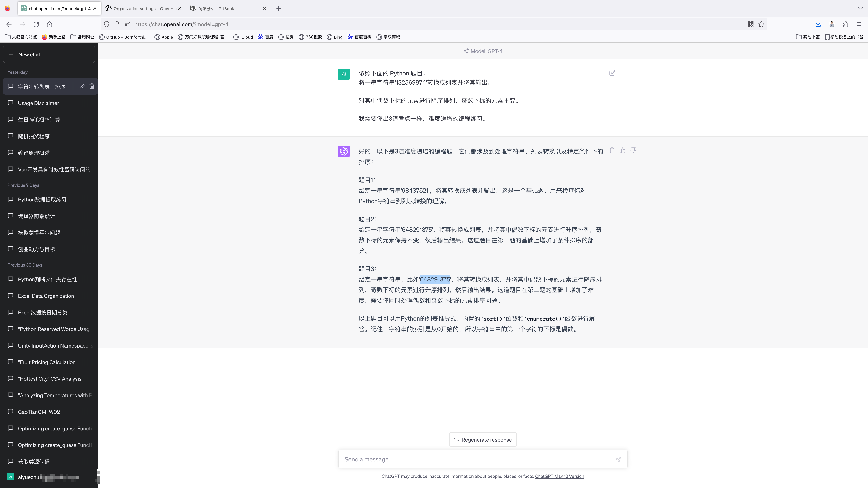Expand the list all tabs chevron
This screenshot has width=868, height=488.
click(860, 8)
